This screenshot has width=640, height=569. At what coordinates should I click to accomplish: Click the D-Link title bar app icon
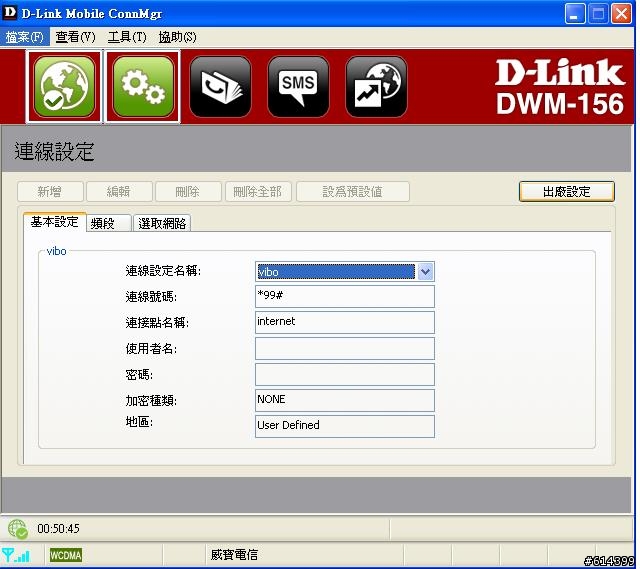click(x=9, y=12)
